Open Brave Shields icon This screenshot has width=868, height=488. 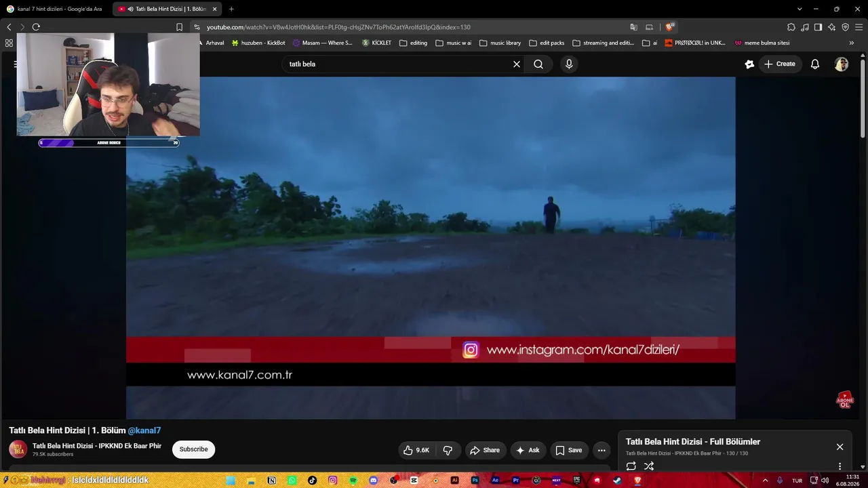(x=669, y=27)
